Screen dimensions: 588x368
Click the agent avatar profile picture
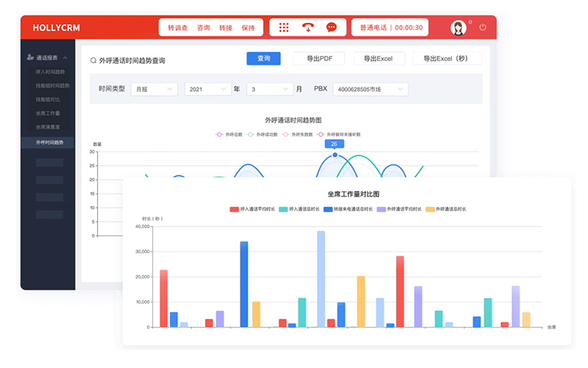coord(459,28)
